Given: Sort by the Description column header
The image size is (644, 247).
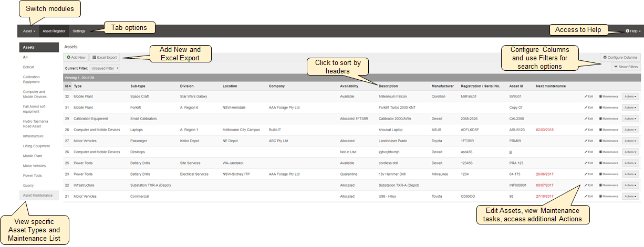Looking at the screenshot, I should click(x=388, y=86).
